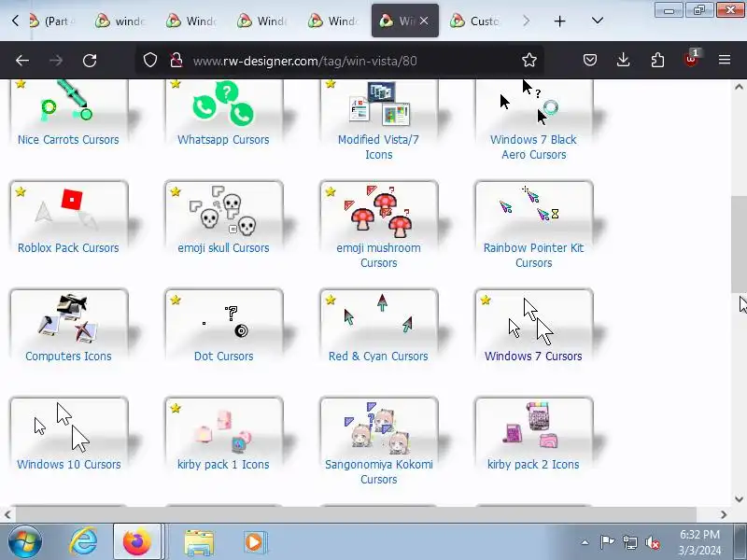Open the Extensions puzzle icon
The width and height of the screenshot is (747, 560).
657,60
